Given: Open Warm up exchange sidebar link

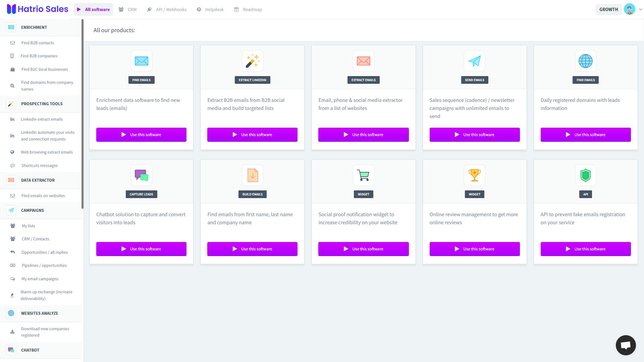Looking at the screenshot, I should click(x=46, y=295).
